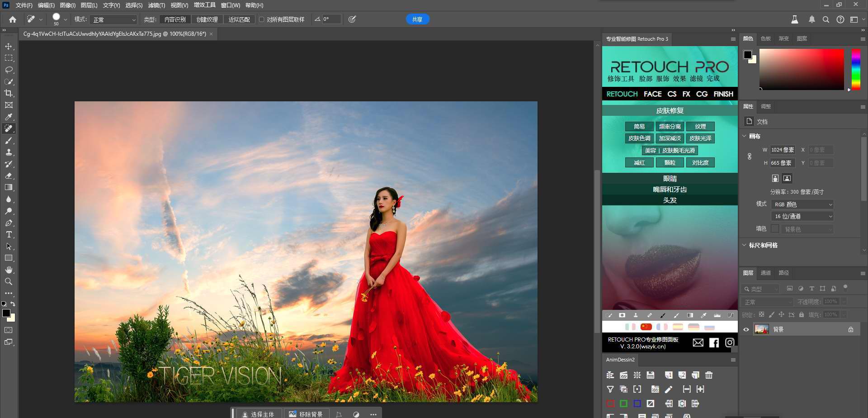
Task: Click the Facebook icon in Retouch Pro panel
Action: coord(714,342)
